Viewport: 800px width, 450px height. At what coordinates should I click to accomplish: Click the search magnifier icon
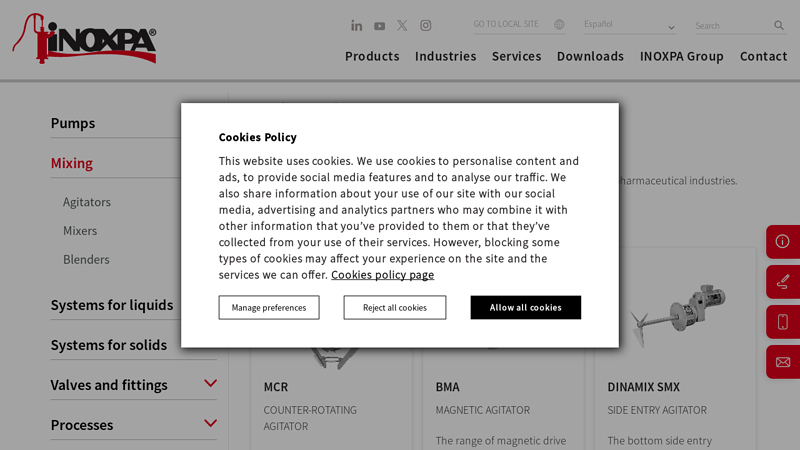779,26
